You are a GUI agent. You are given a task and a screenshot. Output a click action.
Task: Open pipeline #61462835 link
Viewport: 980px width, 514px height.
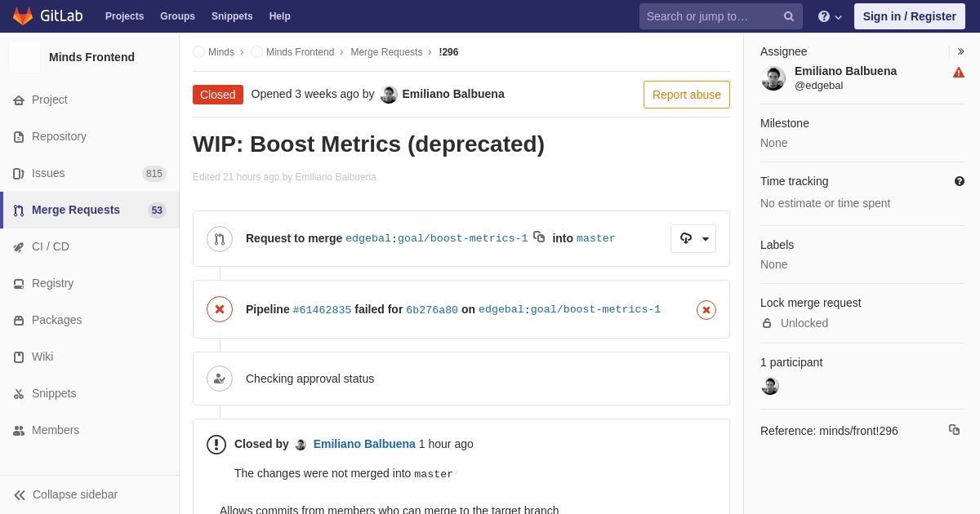click(x=322, y=310)
